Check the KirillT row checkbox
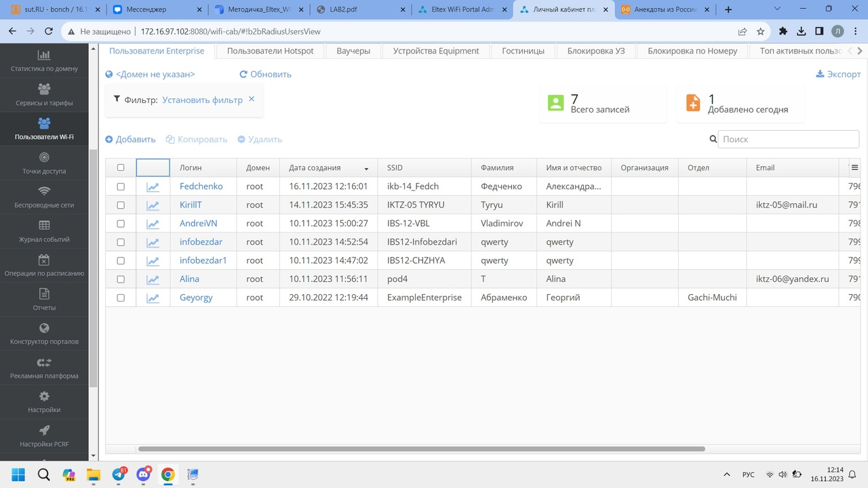Screen dimensions: 868x488 coord(121,205)
